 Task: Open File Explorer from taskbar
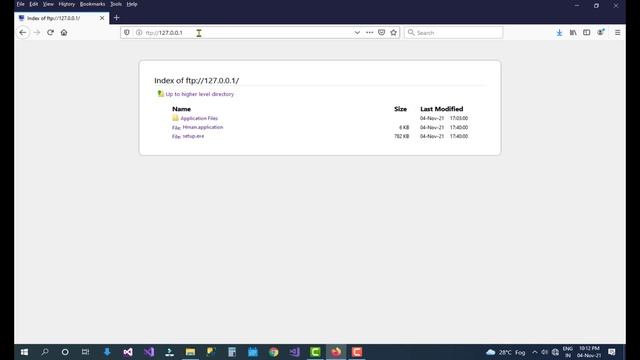190,352
